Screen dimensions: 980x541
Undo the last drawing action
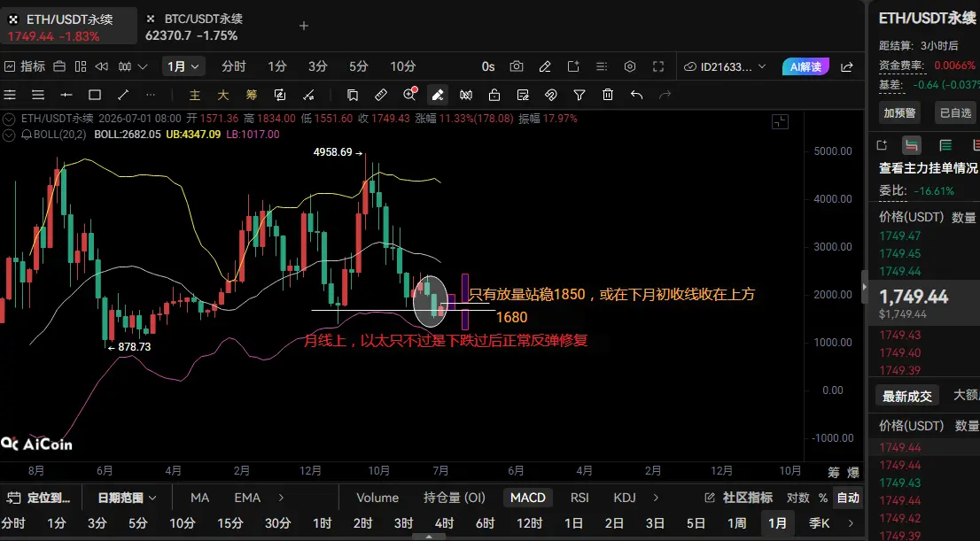[x=636, y=95]
